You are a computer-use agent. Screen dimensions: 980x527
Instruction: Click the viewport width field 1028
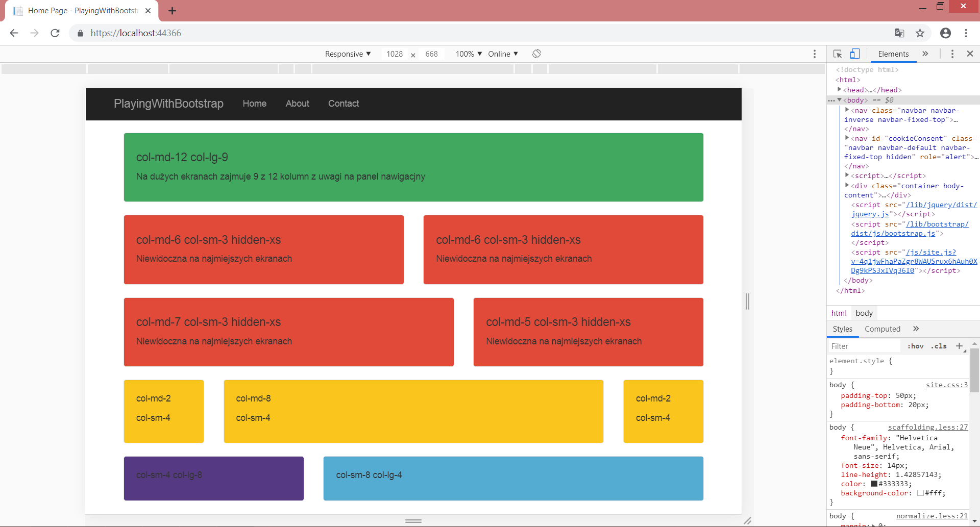click(395, 54)
